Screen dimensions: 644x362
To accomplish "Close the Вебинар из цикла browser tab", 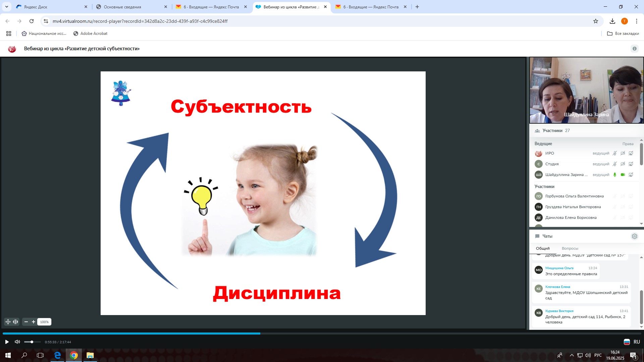I will 325,7.
